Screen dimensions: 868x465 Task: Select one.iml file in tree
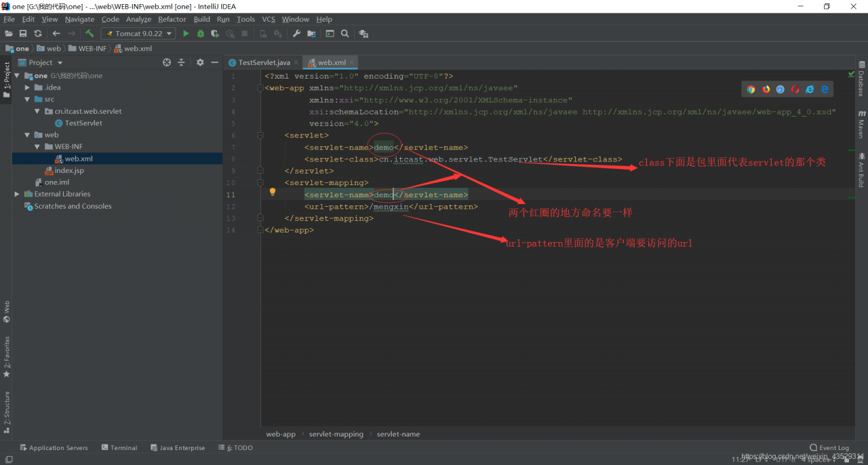[x=57, y=182]
